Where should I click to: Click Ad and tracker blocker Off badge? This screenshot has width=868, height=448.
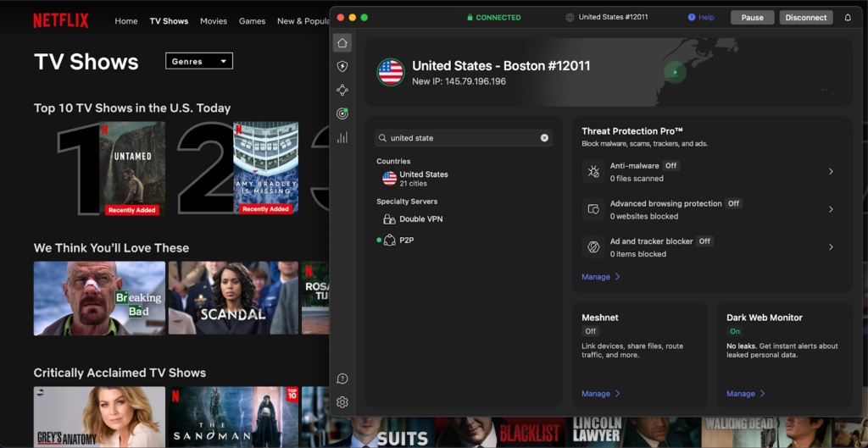[x=704, y=241]
